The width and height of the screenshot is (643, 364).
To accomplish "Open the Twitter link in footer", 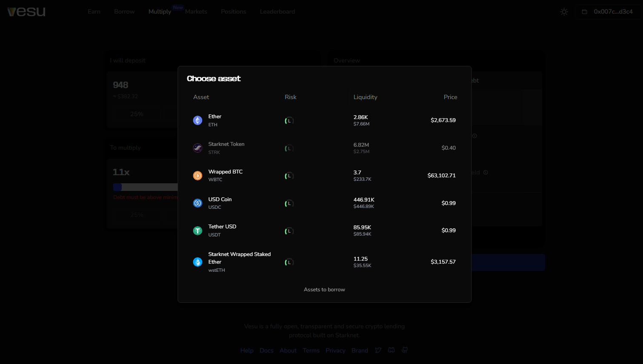I will click(378, 350).
